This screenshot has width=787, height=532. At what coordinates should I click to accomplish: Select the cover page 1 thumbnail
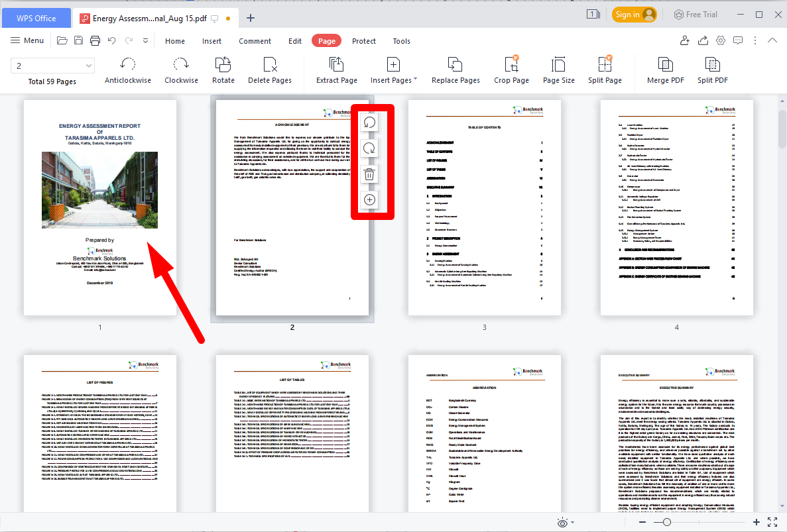tap(100, 207)
